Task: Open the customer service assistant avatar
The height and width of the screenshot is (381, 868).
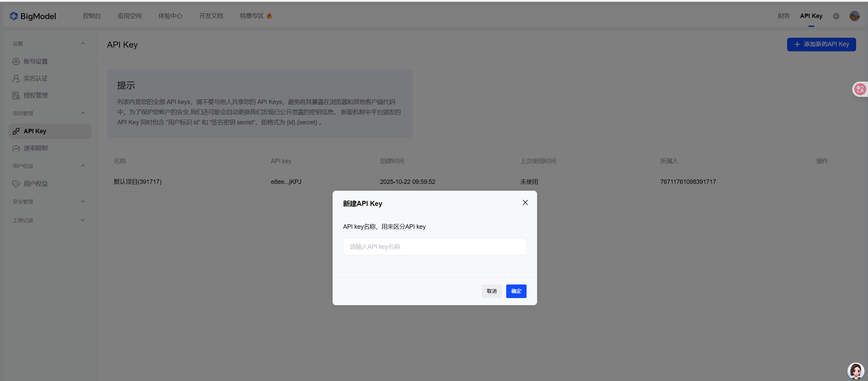Action: click(855, 371)
